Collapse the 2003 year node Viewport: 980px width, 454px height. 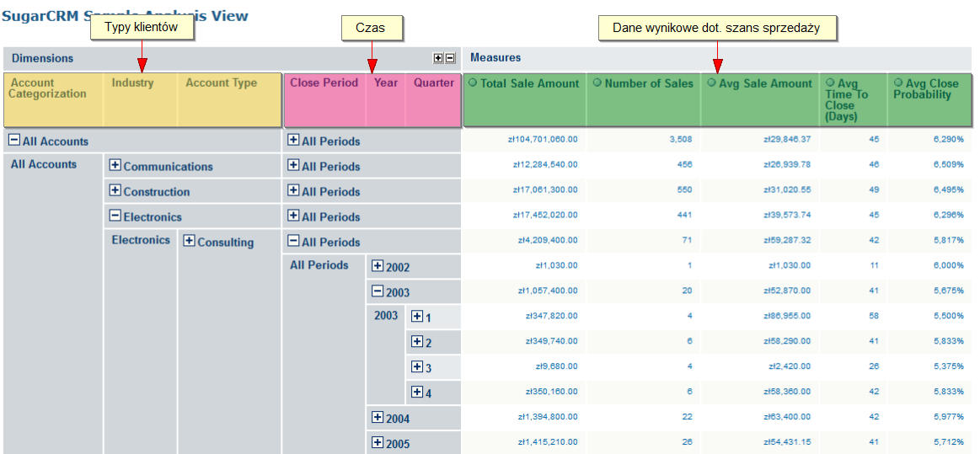378,292
